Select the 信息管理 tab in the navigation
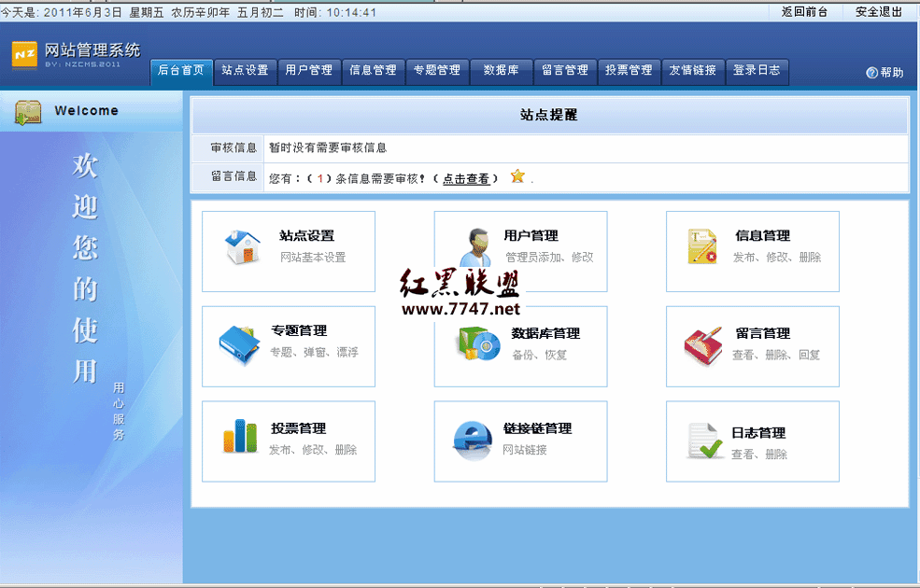 click(x=374, y=71)
